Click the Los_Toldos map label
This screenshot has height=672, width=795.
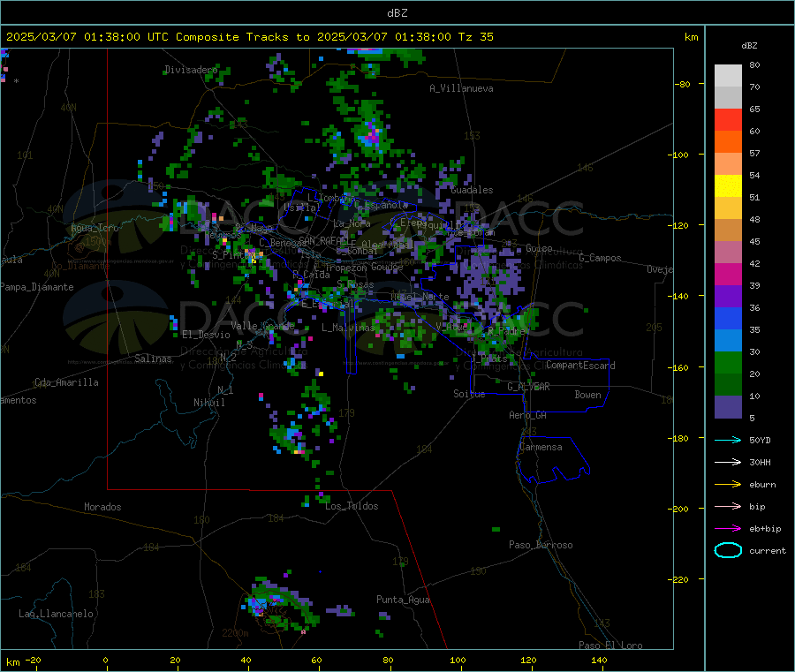(x=352, y=506)
